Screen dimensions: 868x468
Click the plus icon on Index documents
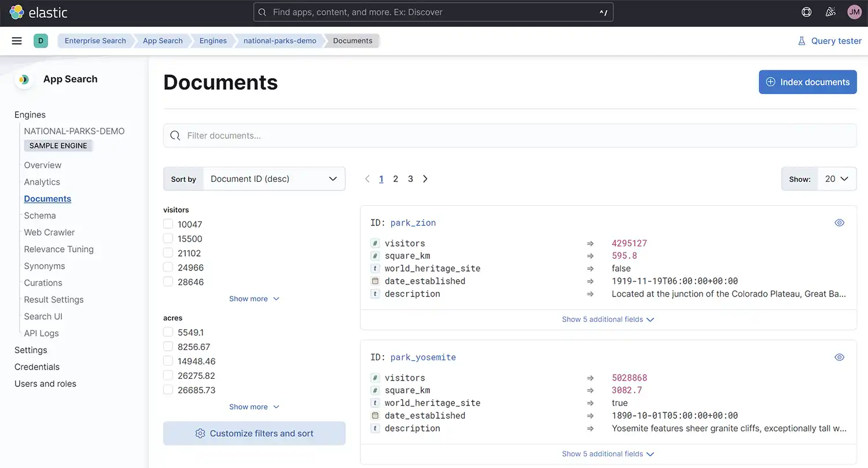(x=771, y=82)
